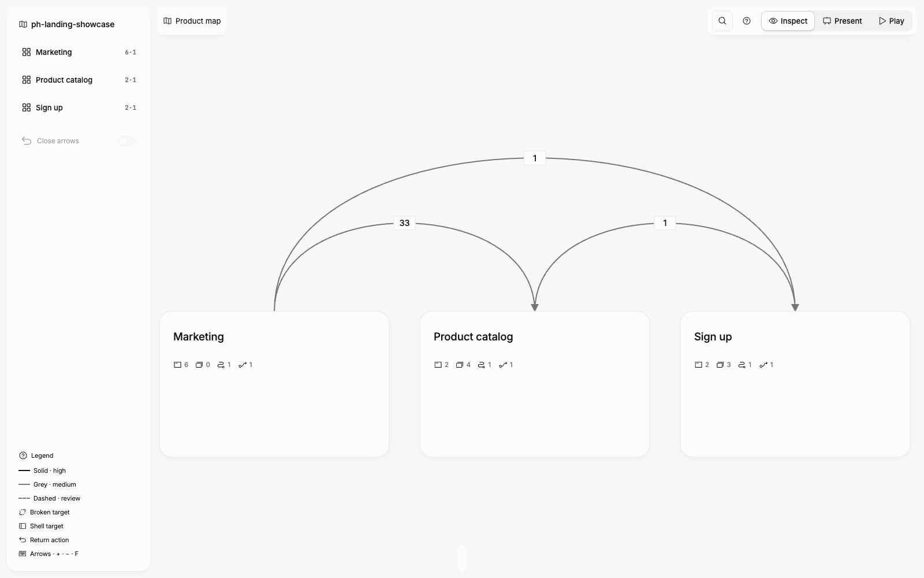Click the Product map breadcrumb button

click(x=192, y=21)
